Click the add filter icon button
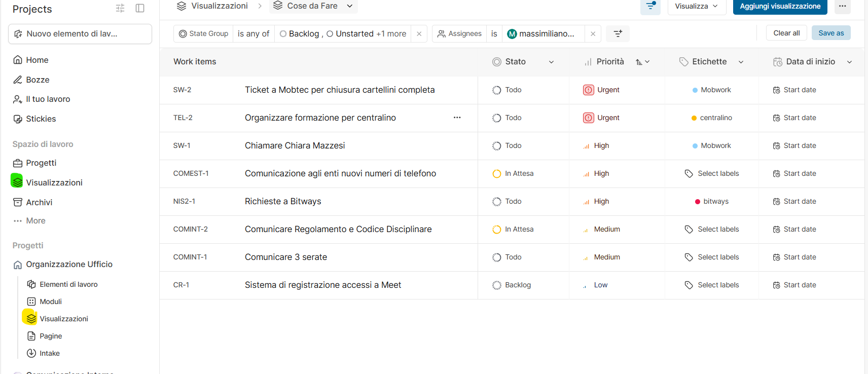 coord(618,33)
